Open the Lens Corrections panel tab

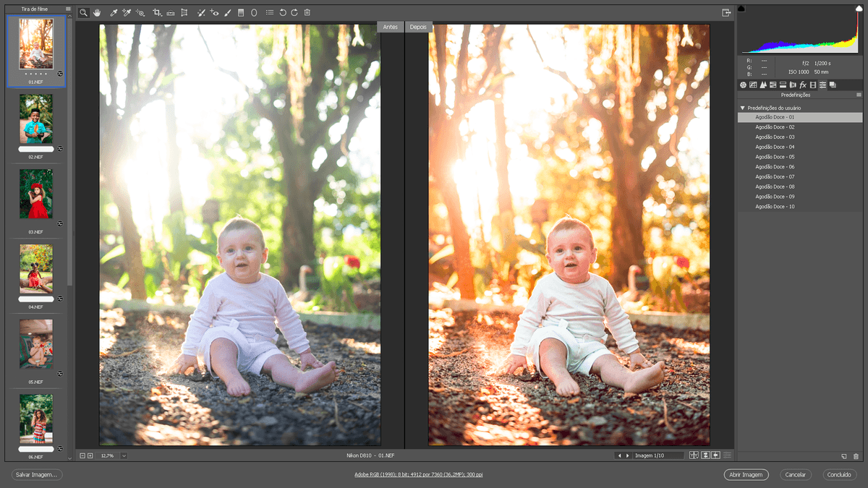click(x=793, y=85)
